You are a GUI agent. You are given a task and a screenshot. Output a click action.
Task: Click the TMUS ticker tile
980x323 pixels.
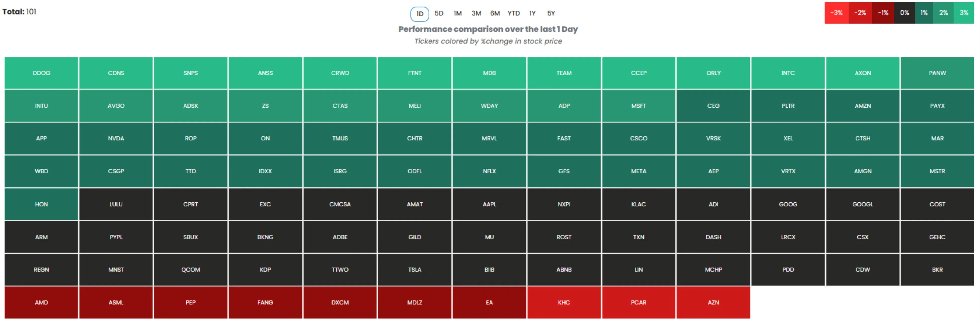tap(340, 138)
